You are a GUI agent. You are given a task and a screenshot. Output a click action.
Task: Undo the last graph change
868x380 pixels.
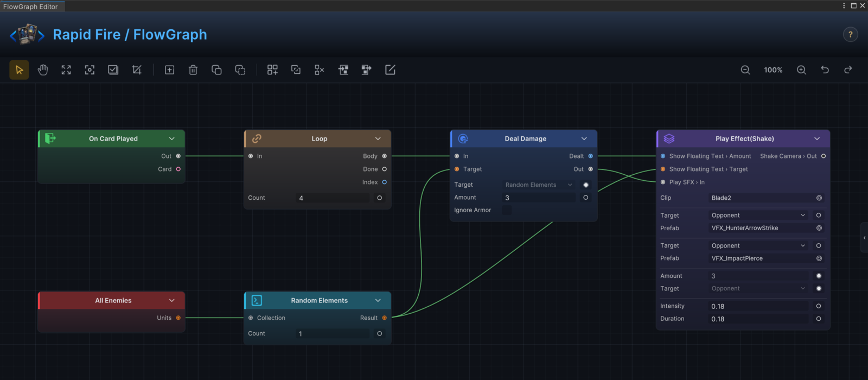825,70
